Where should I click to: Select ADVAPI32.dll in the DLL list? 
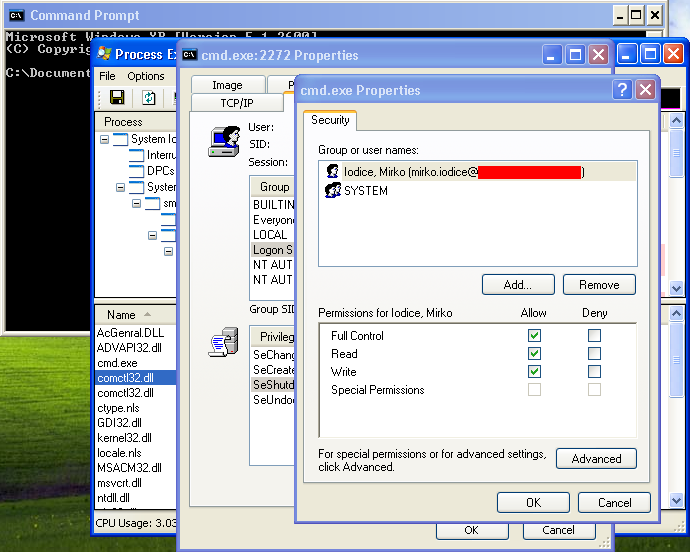click(129, 348)
